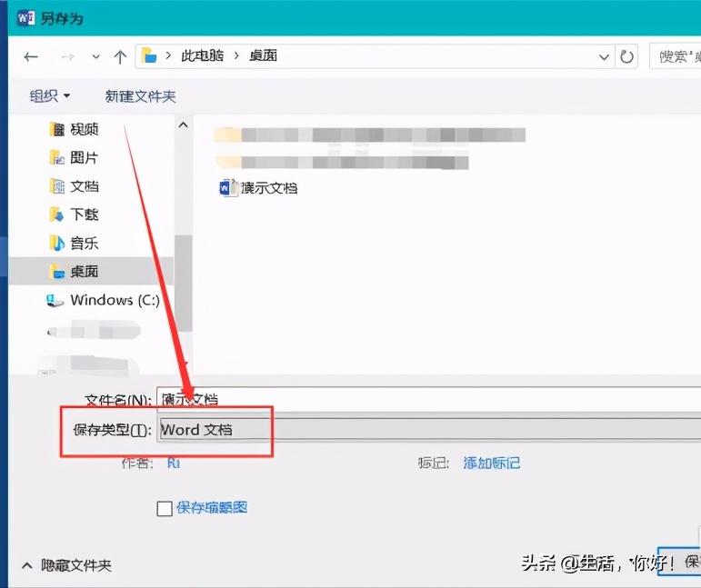Click the navigation pane scrollbar thumb
This screenshot has width=701, height=588.
[184, 284]
